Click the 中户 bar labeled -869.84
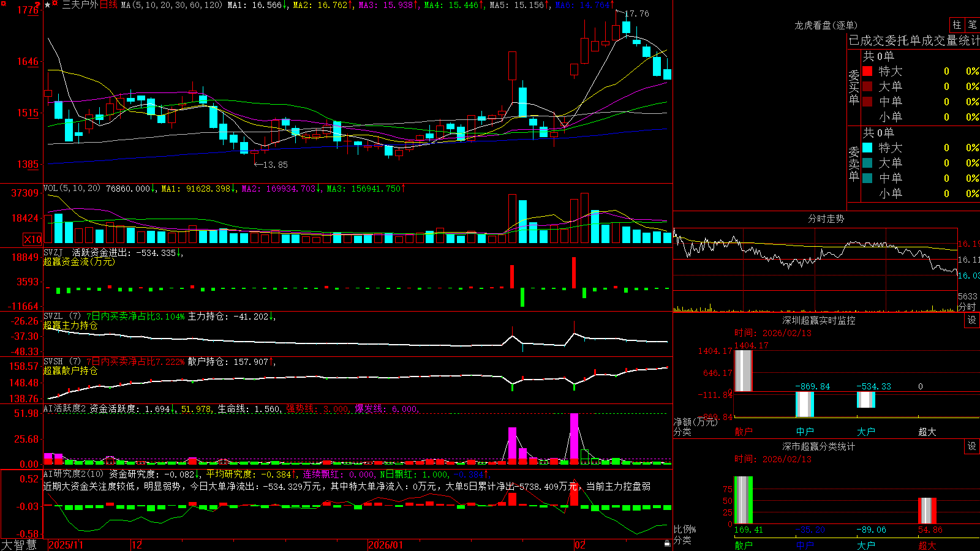The height and width of the screenshot is (551, 980). (805, 404)
